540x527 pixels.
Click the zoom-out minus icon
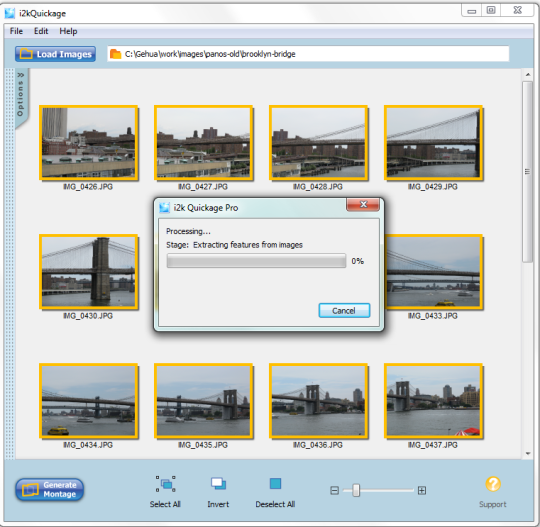pyautogui.click(x=334, y=490)
